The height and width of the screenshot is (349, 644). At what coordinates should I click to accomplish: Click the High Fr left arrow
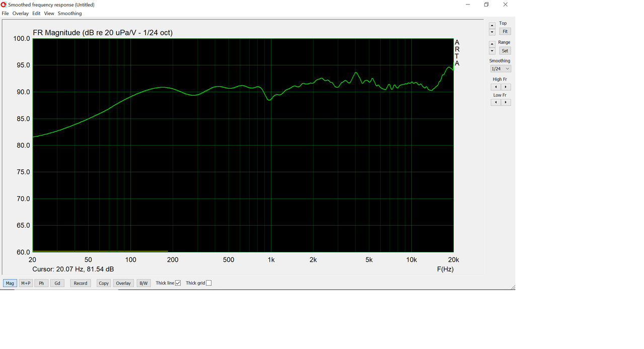pos(496,87)
